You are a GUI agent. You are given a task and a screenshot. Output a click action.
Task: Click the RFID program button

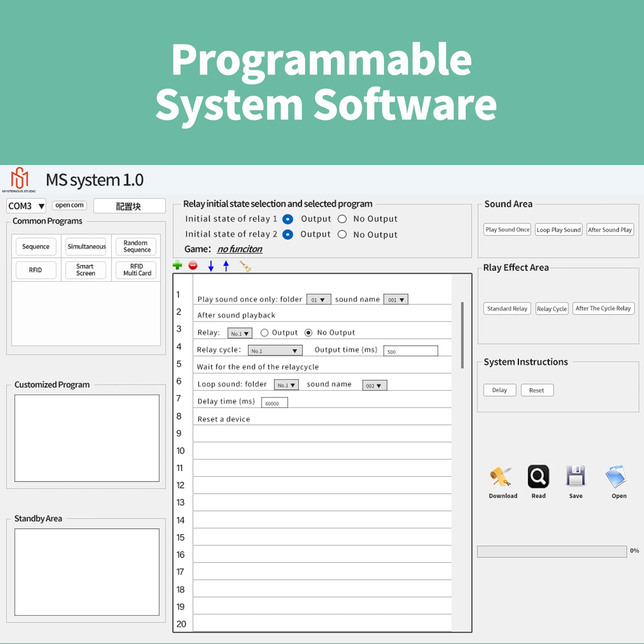36,270
